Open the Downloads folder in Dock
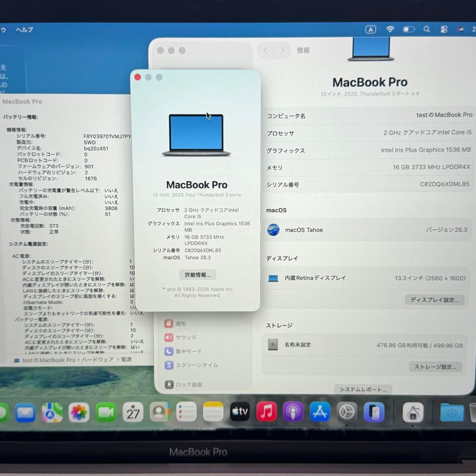Viewport: 476px width, 476px height. click(x=452, y=413)
